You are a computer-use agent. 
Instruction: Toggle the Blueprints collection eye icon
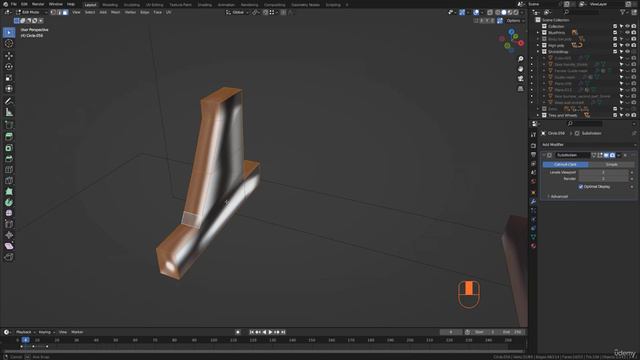(x=628, y=32)
